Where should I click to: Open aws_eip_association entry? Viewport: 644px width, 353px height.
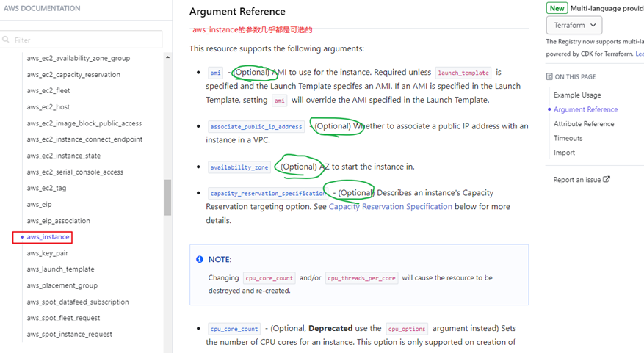58,221
